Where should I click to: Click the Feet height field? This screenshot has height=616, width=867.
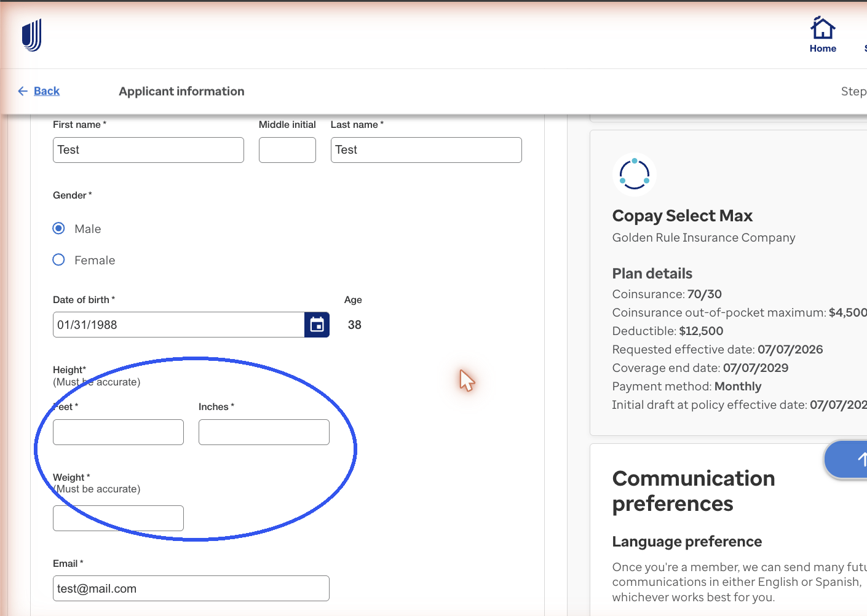coord(118,432)
